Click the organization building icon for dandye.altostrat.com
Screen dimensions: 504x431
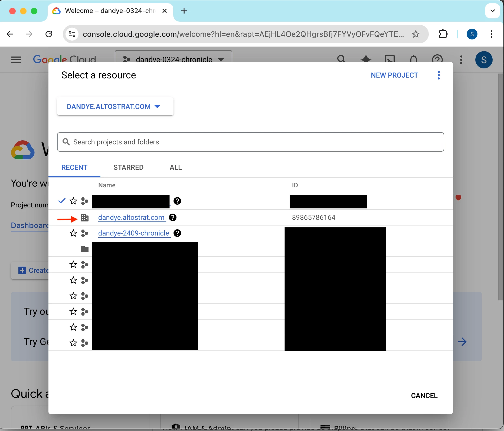(x=85, y=217)
